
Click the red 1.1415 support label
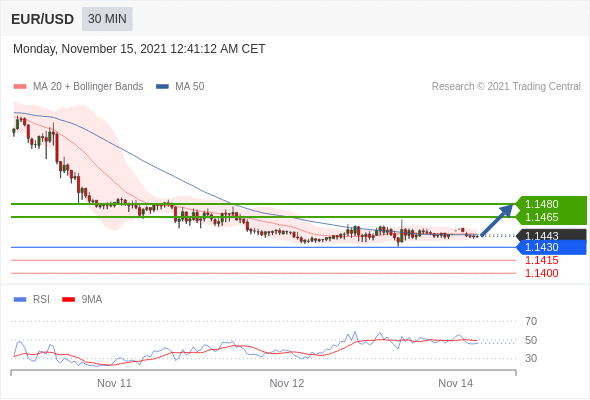[541, 260]
